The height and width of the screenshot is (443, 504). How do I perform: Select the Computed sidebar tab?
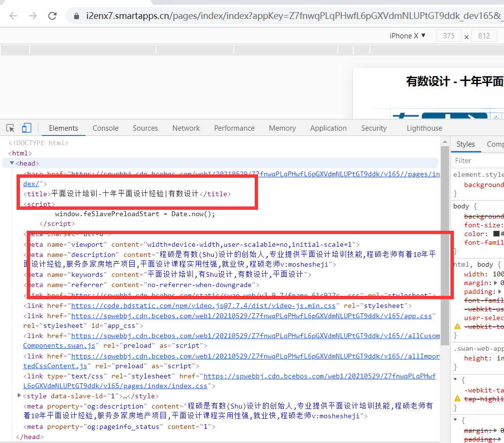point(495,144)
